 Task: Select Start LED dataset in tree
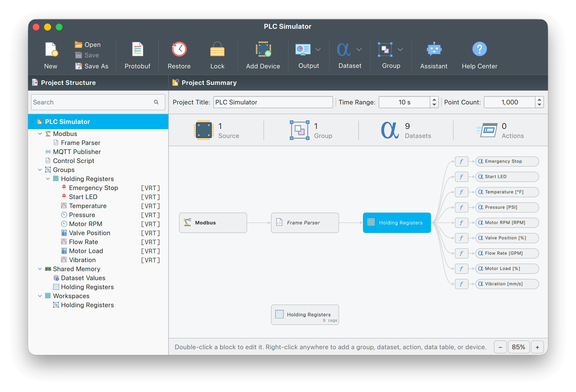click(98, 197)
